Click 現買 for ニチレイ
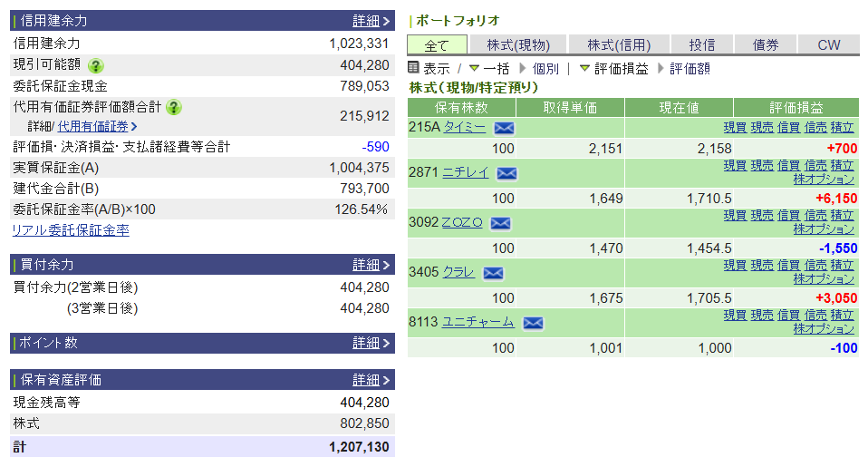Screen dimensions: 868x467 (x=735, y=166)
